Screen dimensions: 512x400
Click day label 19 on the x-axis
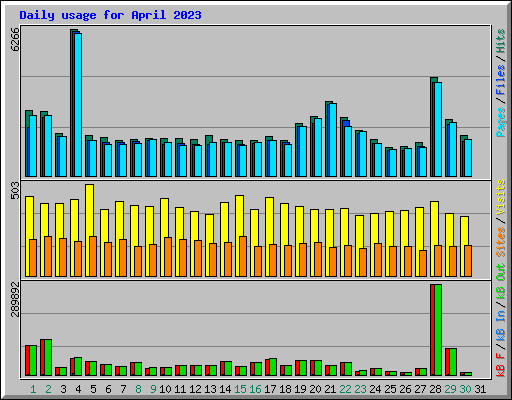click(300, 389)
